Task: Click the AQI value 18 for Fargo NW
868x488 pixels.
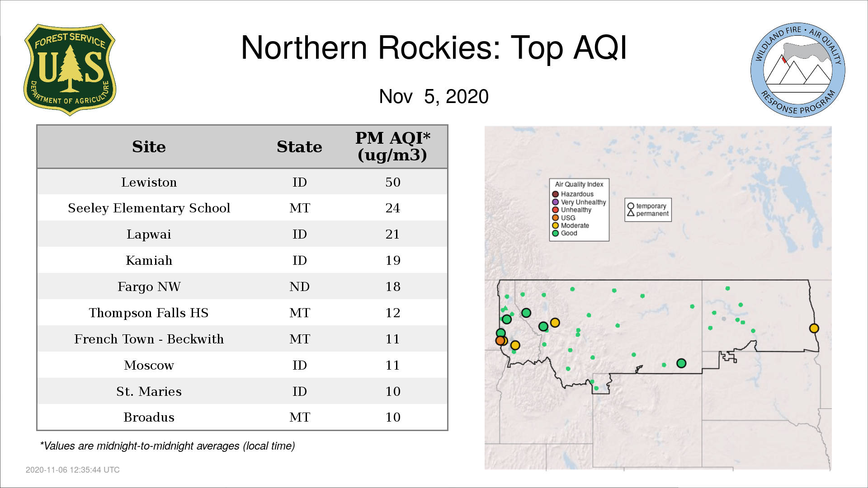Action: pyautogui.click(x=393, y=287)
